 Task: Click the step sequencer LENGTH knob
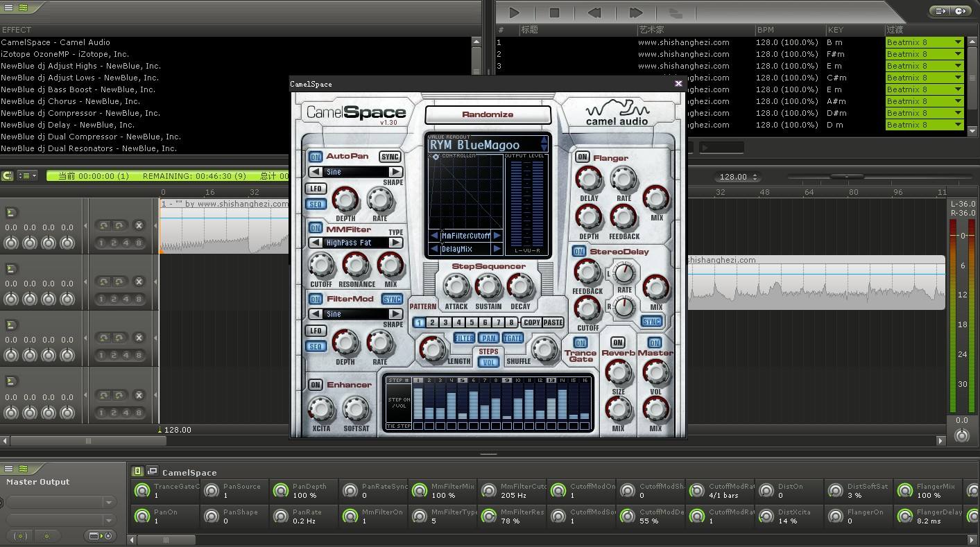click(x=433, y=349)
